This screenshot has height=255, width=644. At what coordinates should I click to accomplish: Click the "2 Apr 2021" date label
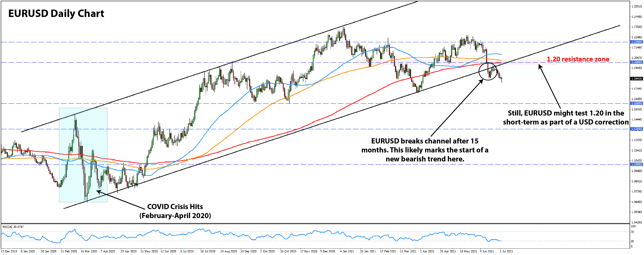[x=427, y=251]
